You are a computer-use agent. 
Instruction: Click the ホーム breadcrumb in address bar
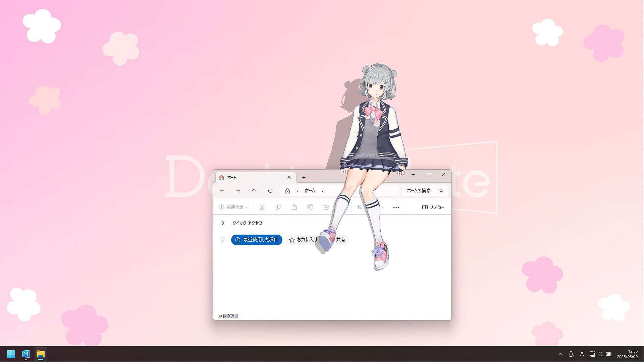(310, 191)
